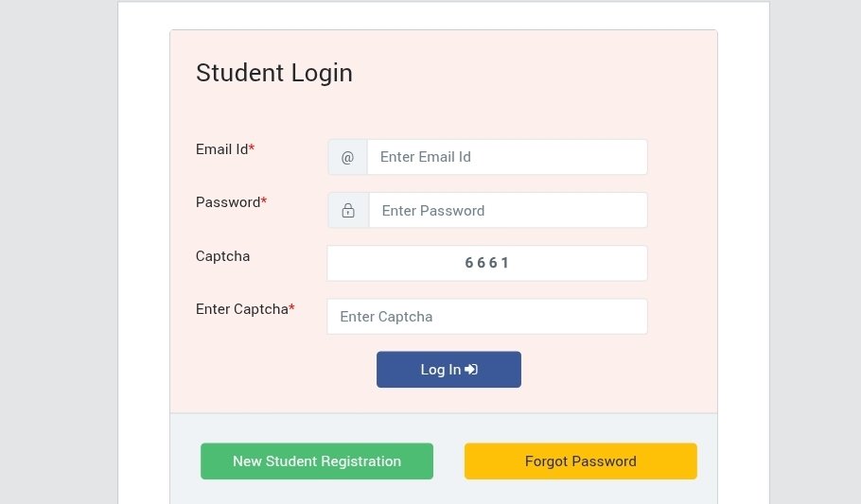
Task: Focus the Enter Email Id input field
Action: coord(506,157)
